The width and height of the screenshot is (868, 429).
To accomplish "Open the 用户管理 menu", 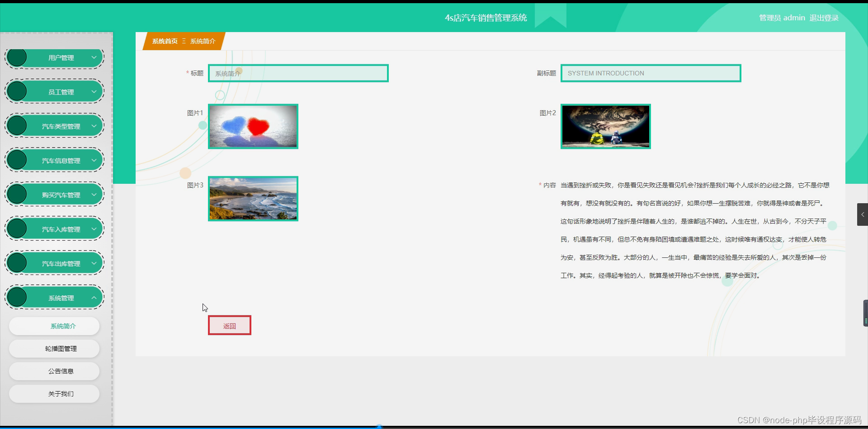I will pyautogui.click(x=54, y=58).
